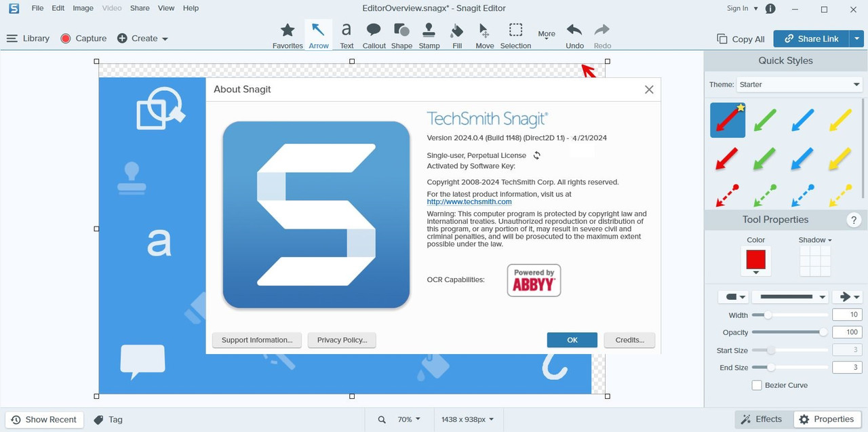Open the Create dropdown
The width and height of the screenshot is (868, 432).
(x=142, y=39)
